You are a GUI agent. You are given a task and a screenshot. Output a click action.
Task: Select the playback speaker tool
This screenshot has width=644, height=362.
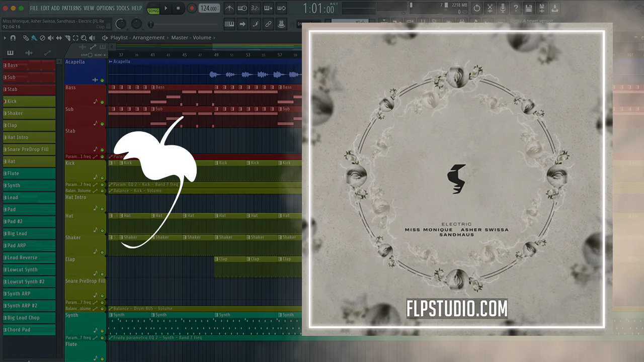coord(92,38)
